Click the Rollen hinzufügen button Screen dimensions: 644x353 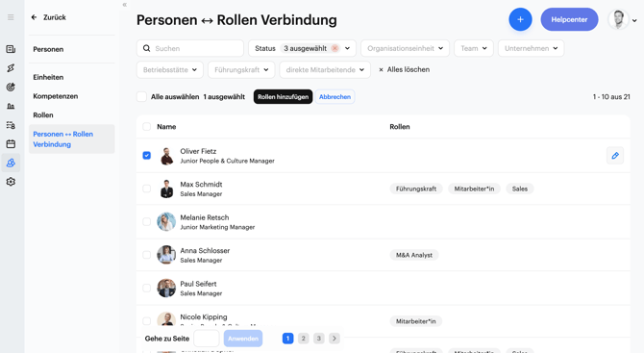click(283, 96)
